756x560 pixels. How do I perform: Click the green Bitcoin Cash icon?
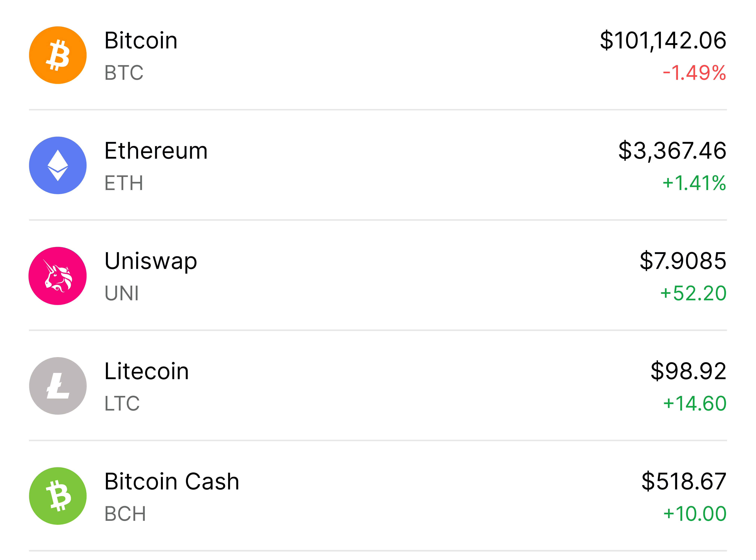(x=58, y=496)
